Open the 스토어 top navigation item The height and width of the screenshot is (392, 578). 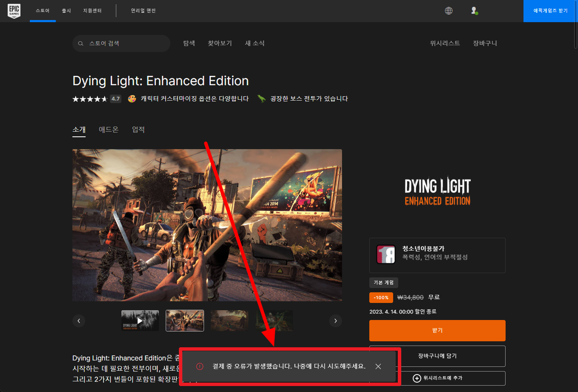point(43,11)
